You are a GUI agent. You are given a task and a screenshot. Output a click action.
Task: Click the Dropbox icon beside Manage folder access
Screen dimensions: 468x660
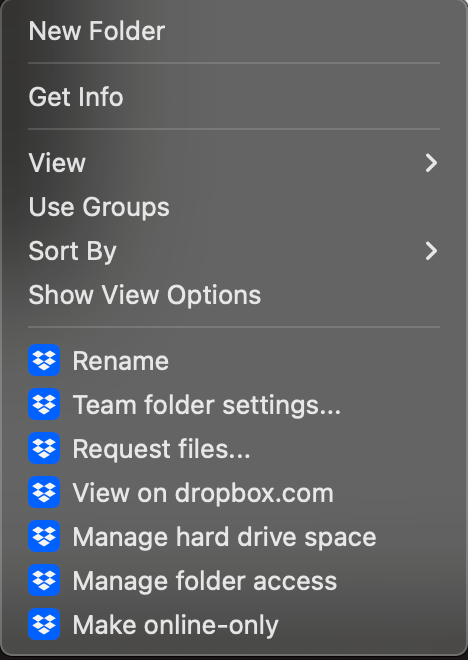44,580
